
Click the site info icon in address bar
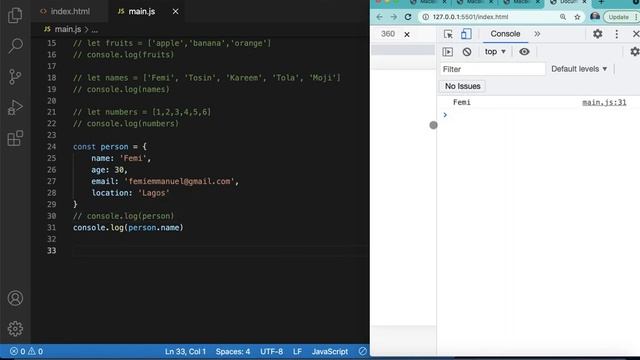coord(426,17)
